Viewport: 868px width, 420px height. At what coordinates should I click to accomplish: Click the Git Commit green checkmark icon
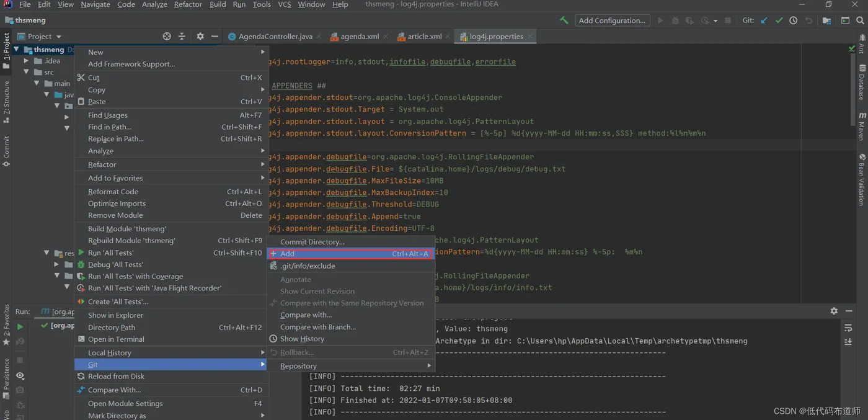click(779, 20)
